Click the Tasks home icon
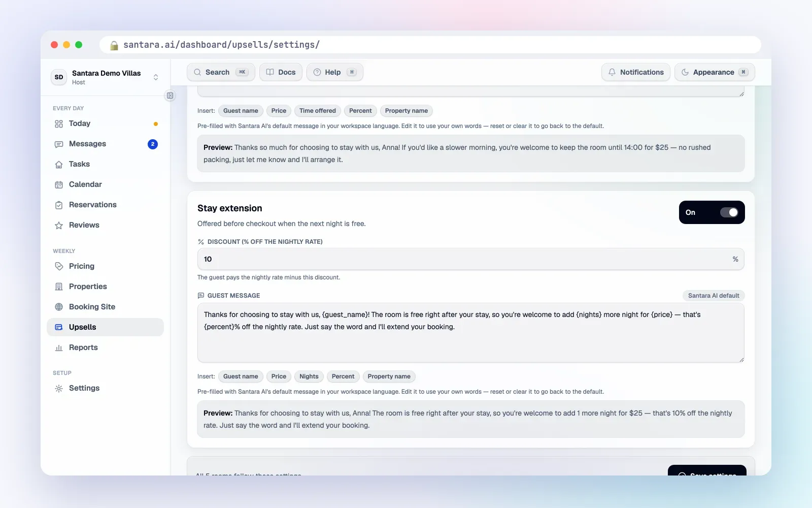 (x=59, y=165)
